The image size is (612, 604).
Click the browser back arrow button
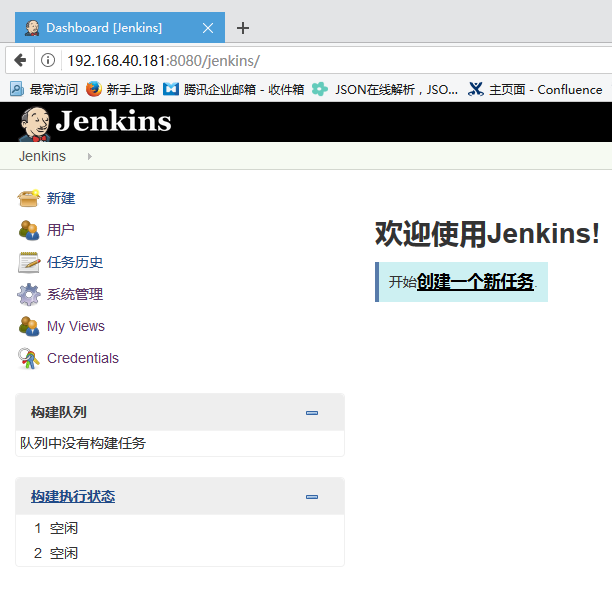pos(20,60)
